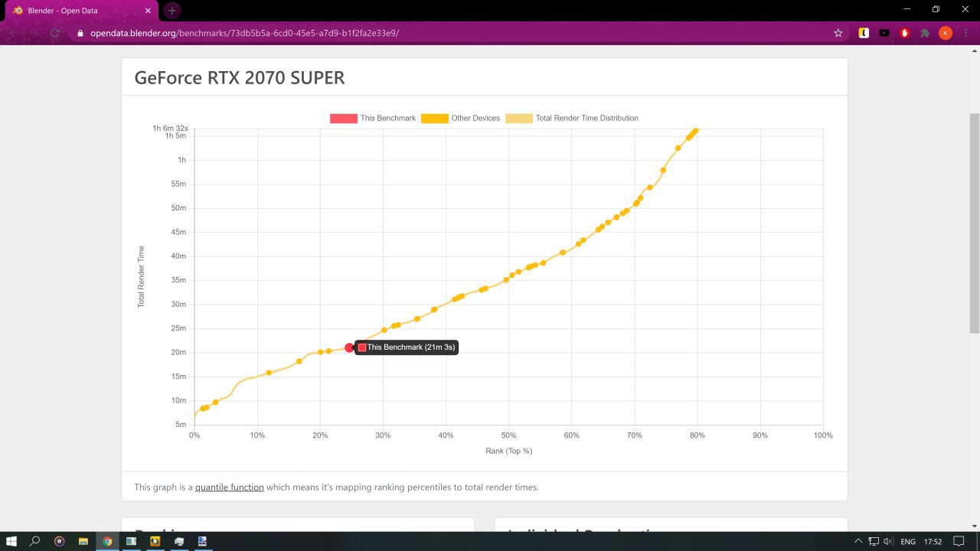
Task: Click the '100%' x-axis tick label
Action: (x=823, y=435)
